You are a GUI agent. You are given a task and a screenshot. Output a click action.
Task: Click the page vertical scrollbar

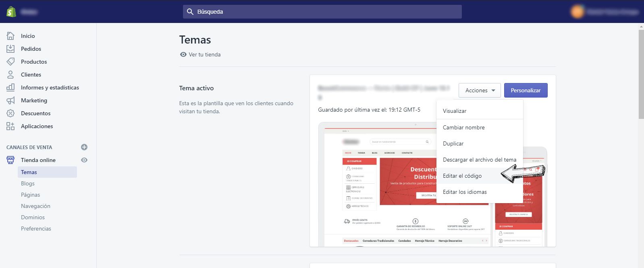[x=641, y=74]
